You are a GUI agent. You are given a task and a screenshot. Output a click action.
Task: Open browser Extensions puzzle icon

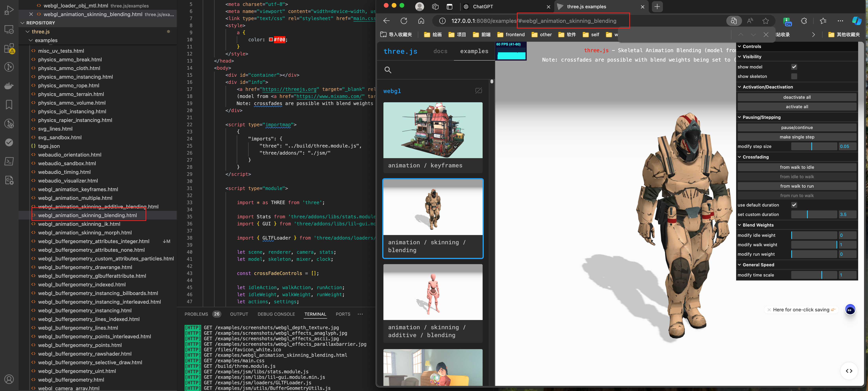804,21
